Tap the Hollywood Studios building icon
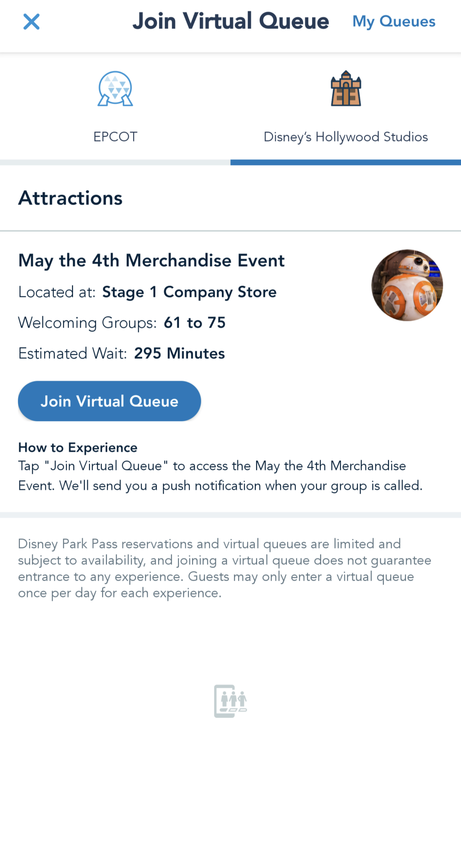This screenshot has height=868, width=461. click(346, 89)
